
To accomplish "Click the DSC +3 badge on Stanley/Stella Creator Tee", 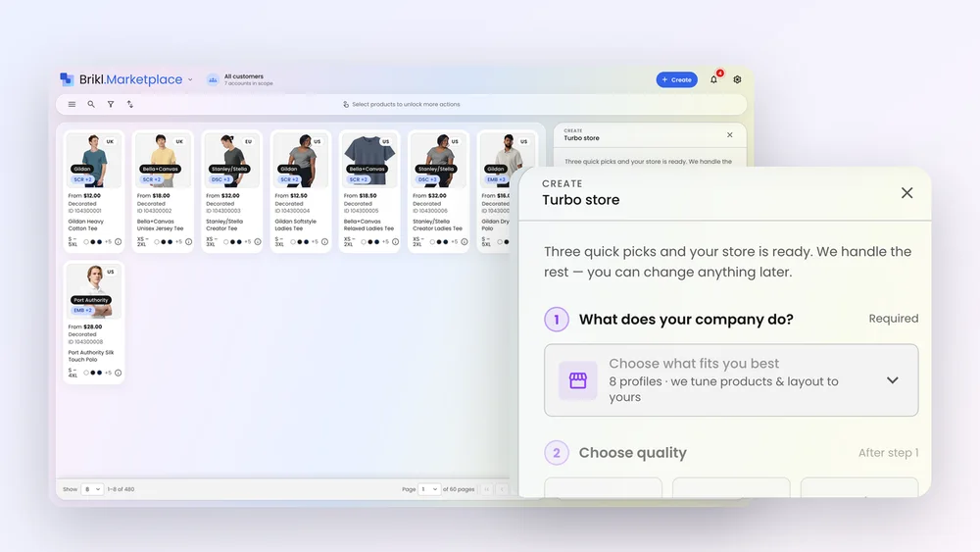I will [x=220, y=179].
